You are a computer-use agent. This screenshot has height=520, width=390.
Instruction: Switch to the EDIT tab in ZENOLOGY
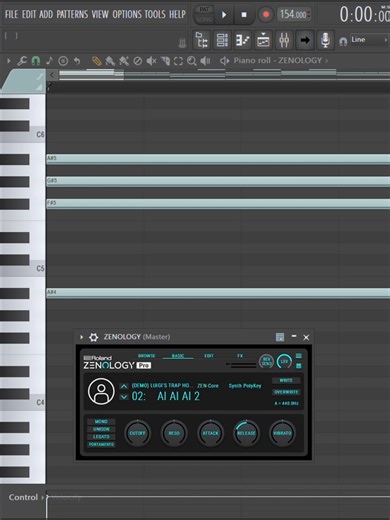click(209, 356)
